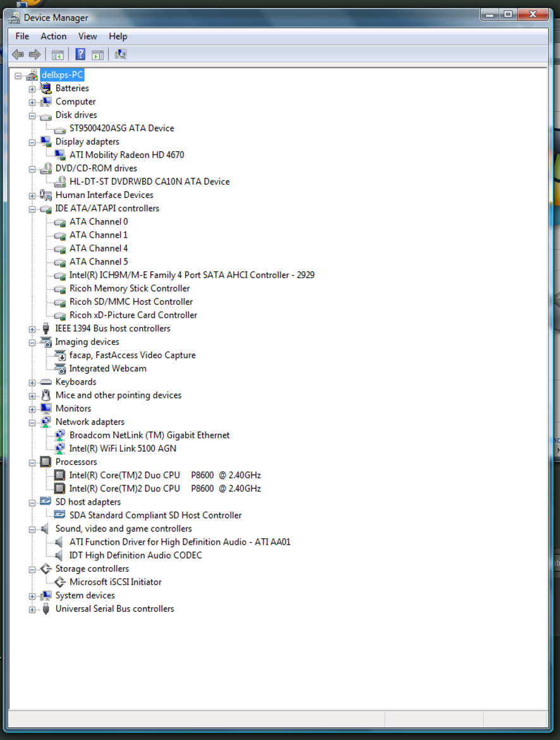Select the ST9500420ASG ATA Device entry

pyautogui.click(x=122, y=128)
